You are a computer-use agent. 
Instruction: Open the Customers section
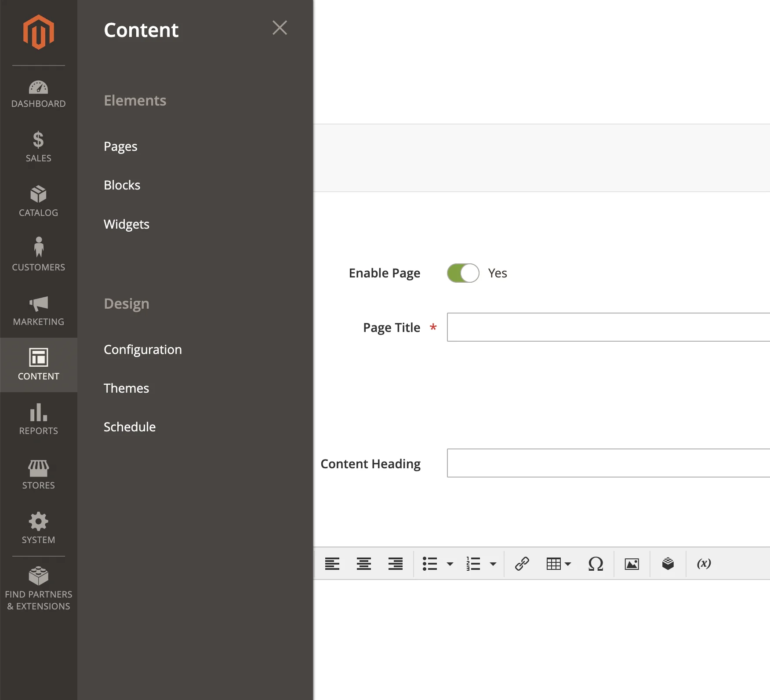pyautogui.click(x=38, y=255)
